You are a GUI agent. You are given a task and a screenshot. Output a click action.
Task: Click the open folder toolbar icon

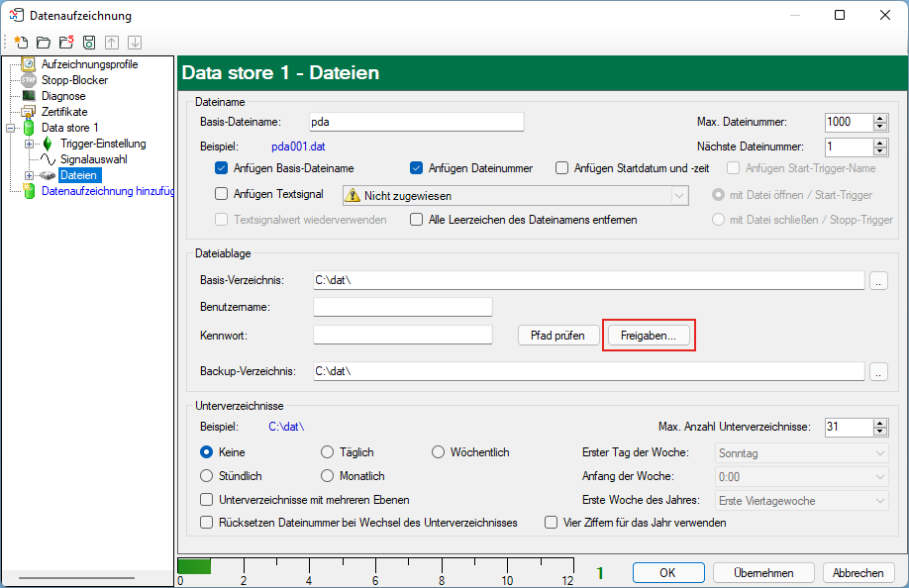[43, 43]
